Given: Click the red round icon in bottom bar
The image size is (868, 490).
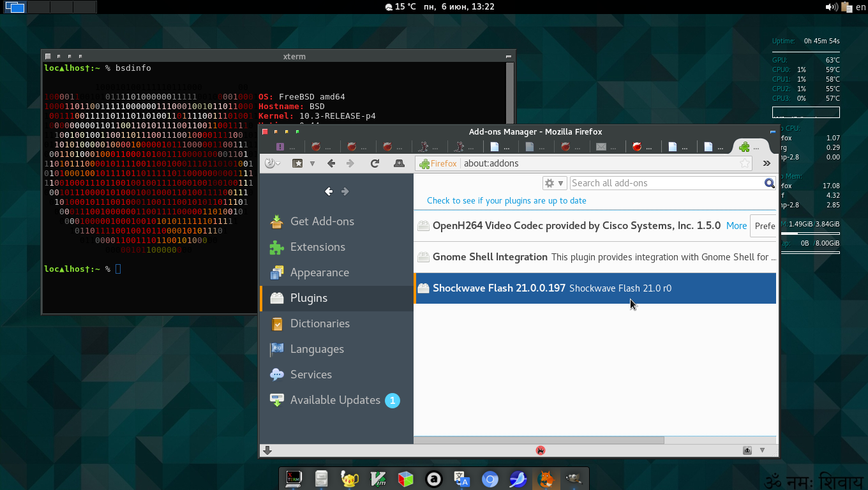Looking at the screenshot, I should pos(541,450).
